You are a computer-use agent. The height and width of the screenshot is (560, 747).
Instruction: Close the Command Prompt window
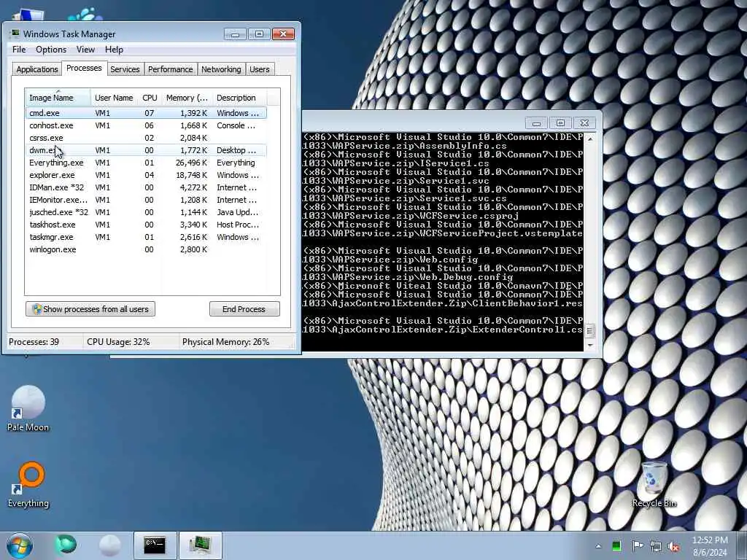[584, 123]
